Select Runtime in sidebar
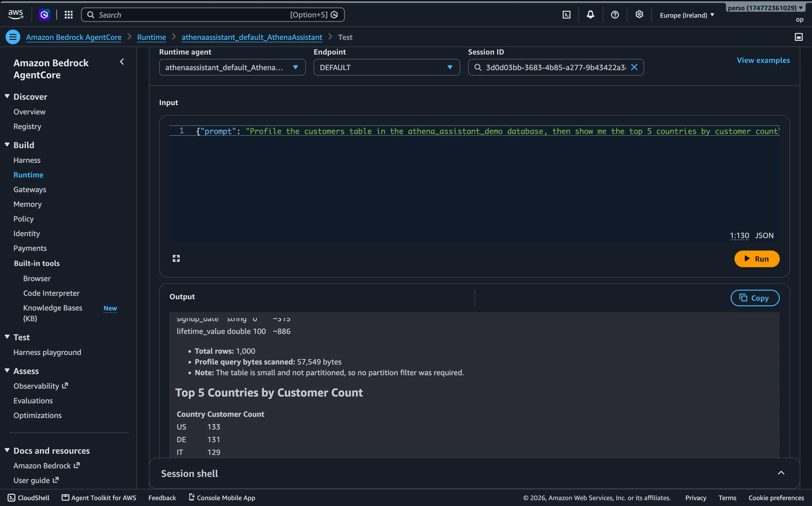This screenshot has height=506, width=812. [28, 175]
